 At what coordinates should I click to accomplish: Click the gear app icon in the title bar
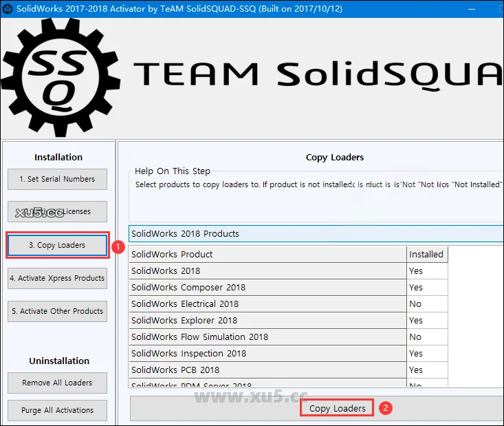(x=8, y=9)
